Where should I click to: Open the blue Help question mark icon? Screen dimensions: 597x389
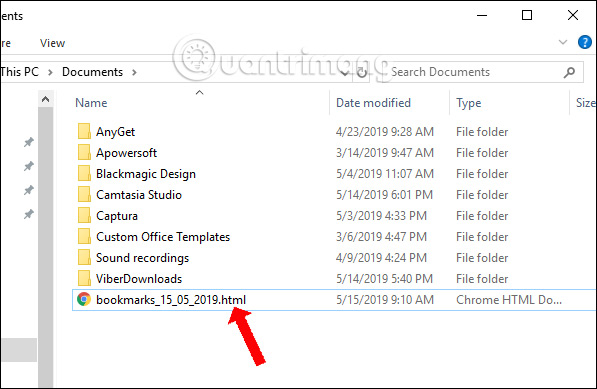(584, 42)
